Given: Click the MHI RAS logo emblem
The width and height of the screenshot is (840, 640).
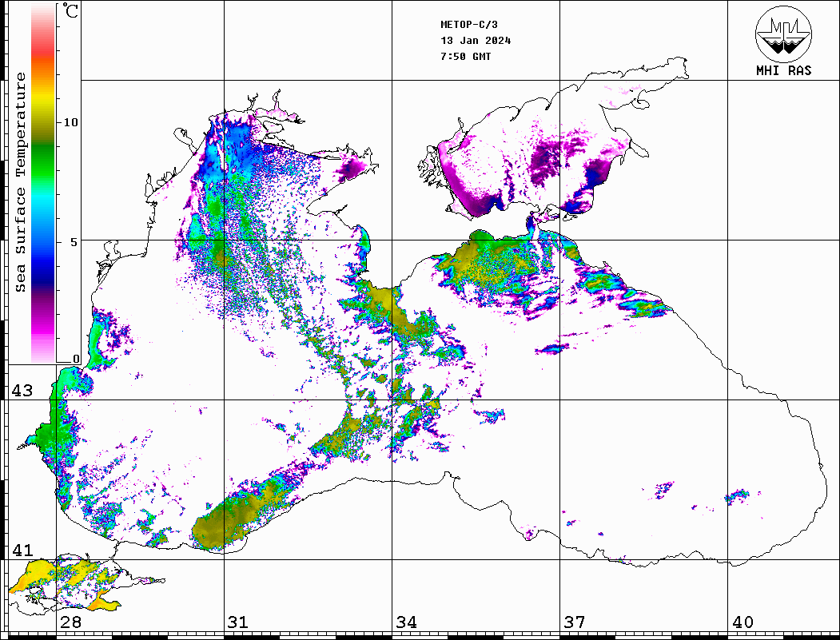Looking at the screenshot, I should pos(784,34).
